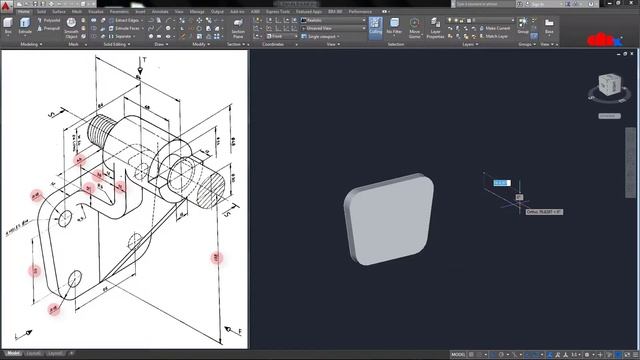Expand the Section panel dropdown

(236, 44)
